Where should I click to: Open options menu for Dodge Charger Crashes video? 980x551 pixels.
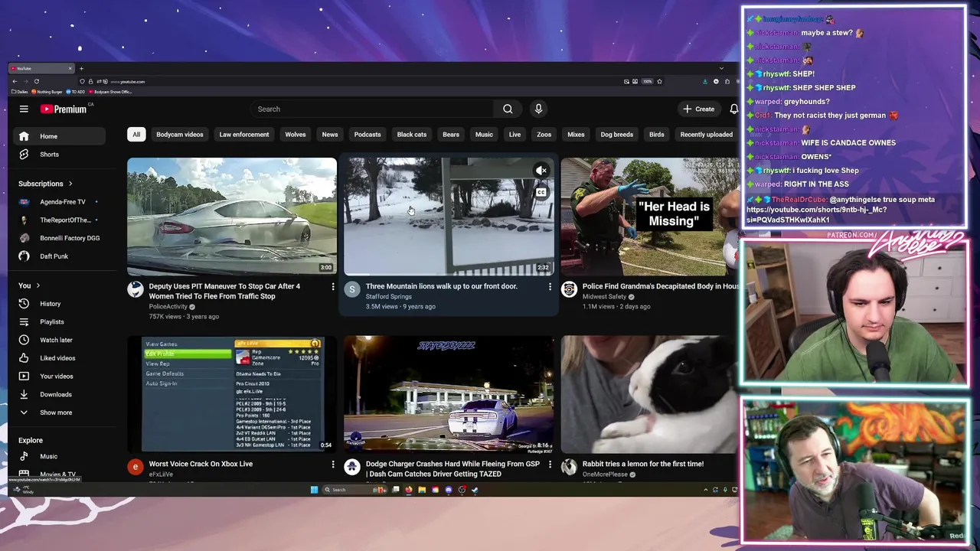pyautogui.click(x=549, y=465)
